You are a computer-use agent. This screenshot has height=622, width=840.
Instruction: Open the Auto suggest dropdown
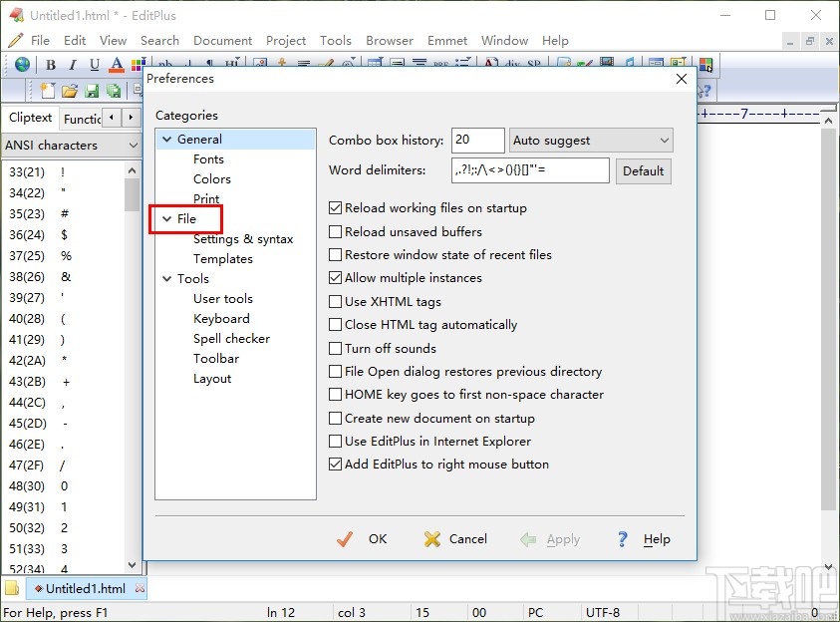tap(591, 141)
